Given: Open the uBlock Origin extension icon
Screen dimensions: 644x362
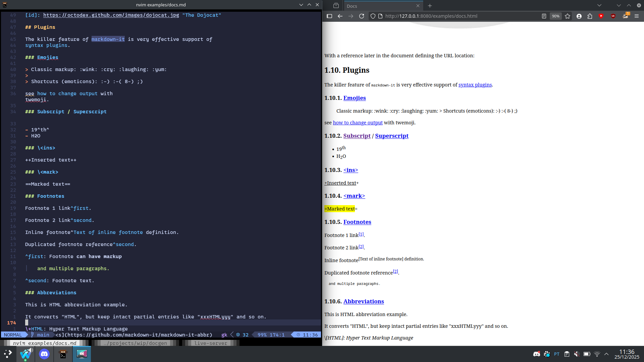Looking at the screenshot, I should 613,16.
